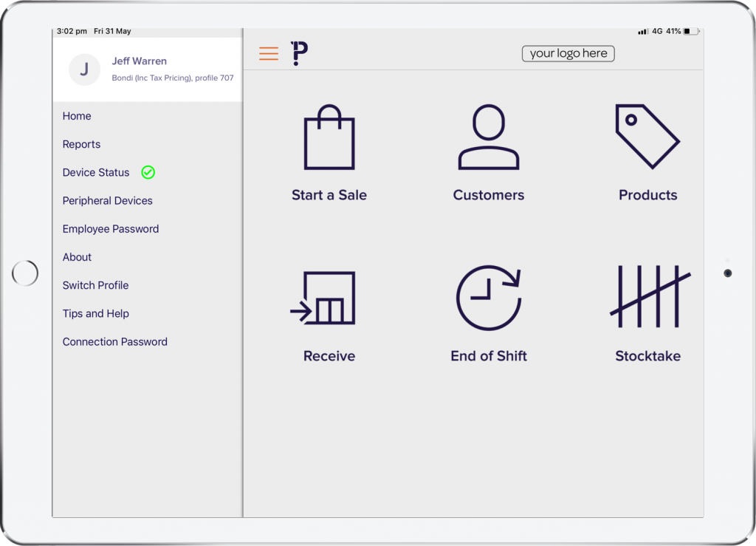The image size is (756, 546).
Task: Choose Connection Password menu item
Action: [x=114, y=341]
